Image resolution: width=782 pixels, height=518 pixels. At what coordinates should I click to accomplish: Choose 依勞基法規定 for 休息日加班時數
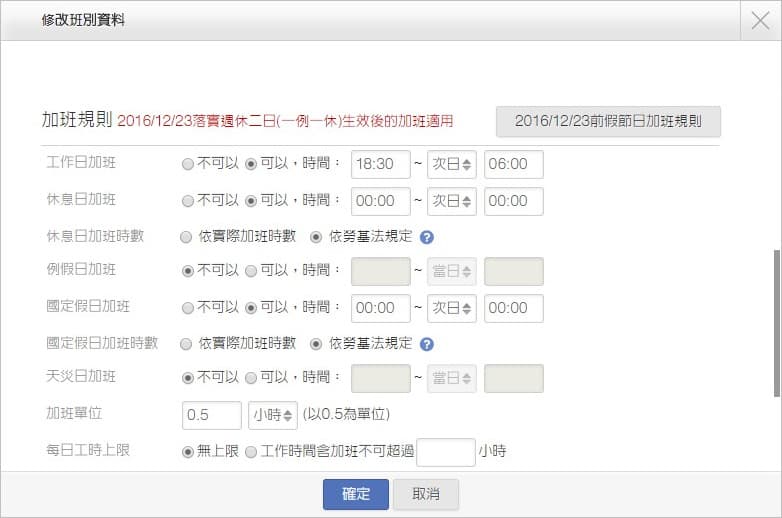click(x=316, y=237)
